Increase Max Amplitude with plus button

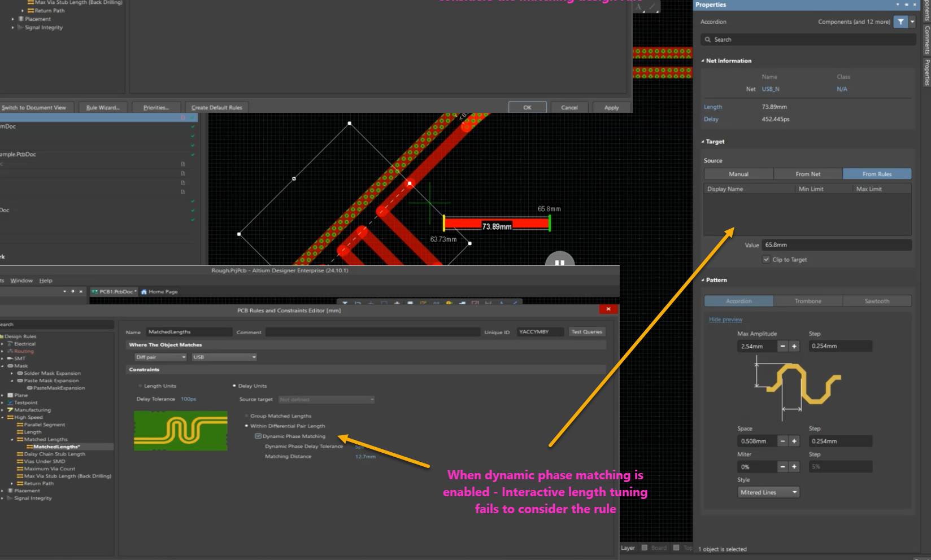coord(794,346)
